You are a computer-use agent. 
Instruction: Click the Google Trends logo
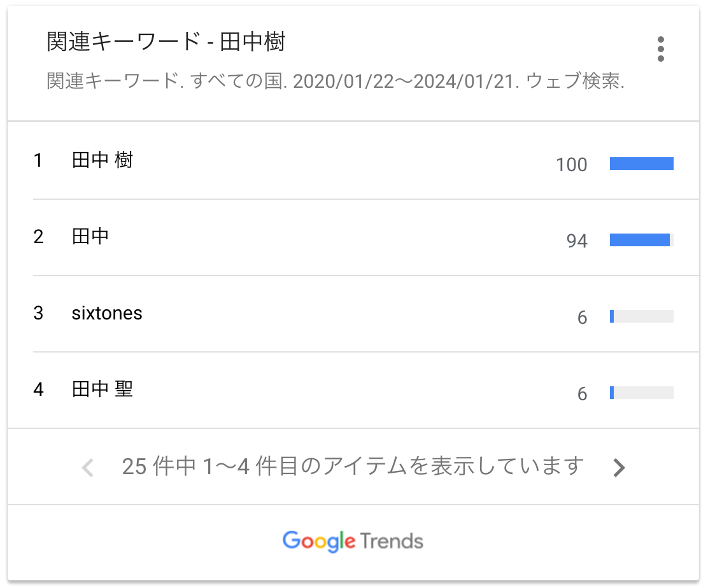coord(353,541)
